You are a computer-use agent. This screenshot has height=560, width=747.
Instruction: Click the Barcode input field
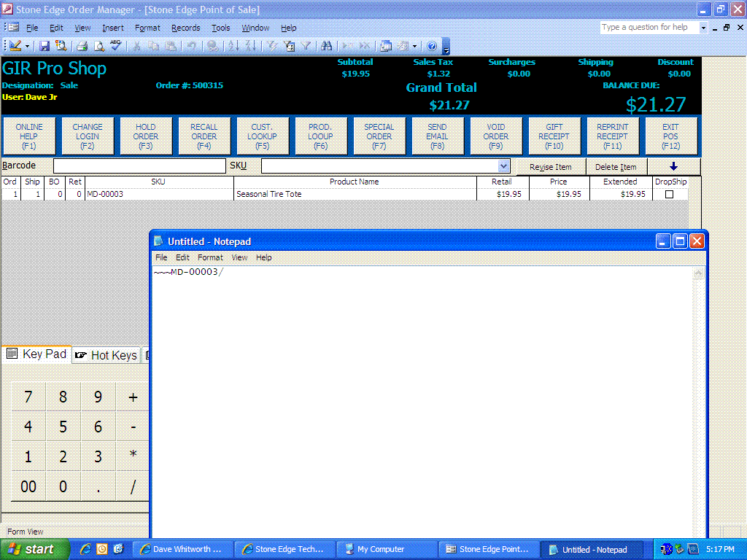tap(139, 166)
